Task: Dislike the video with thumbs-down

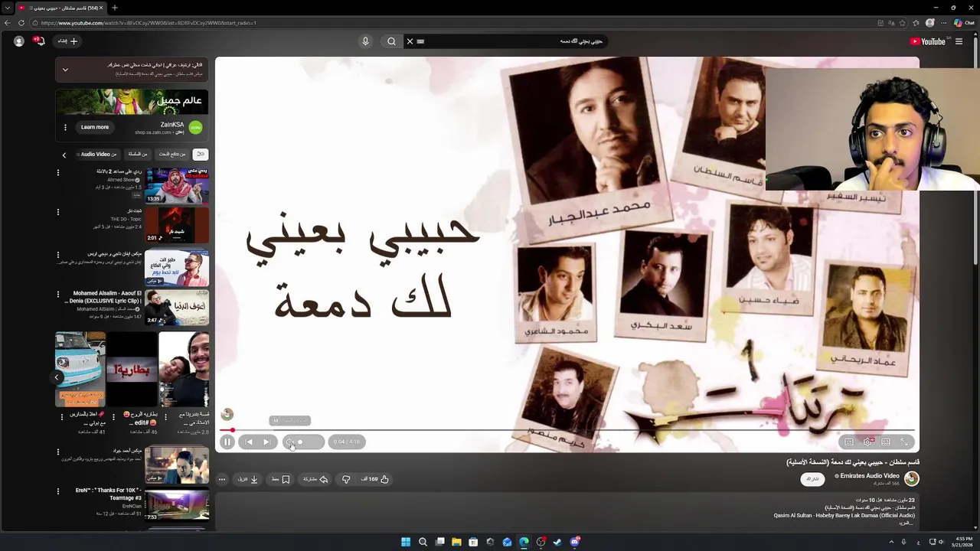Action: [346, 479]
